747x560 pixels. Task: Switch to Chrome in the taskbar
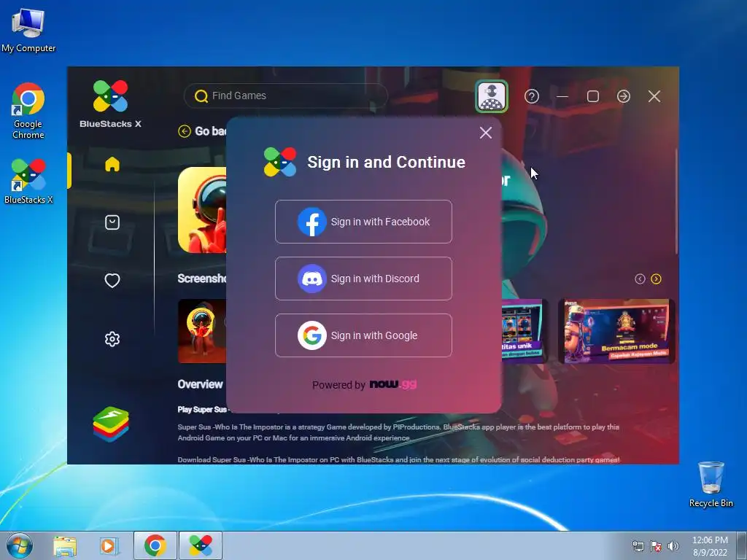pyautogui.click(x=155, y=545)
